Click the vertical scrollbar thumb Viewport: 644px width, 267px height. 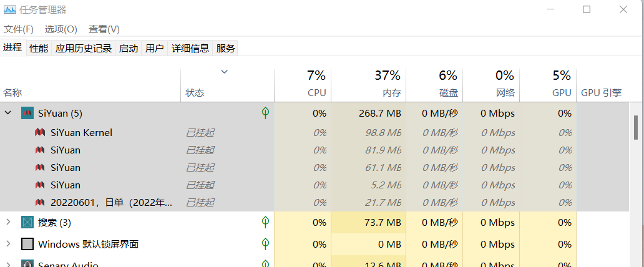coord(637,128)
